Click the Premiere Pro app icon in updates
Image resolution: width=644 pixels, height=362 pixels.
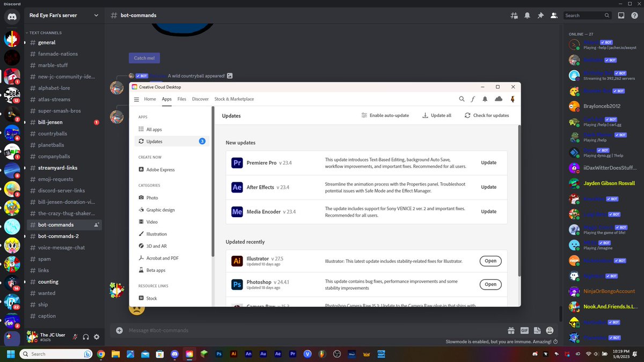(237, 162)
